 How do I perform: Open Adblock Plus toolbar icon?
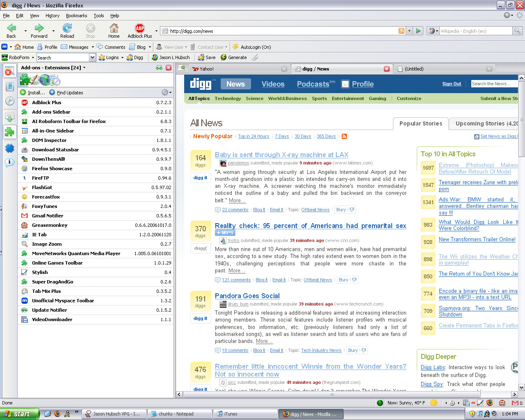(139, 30)
